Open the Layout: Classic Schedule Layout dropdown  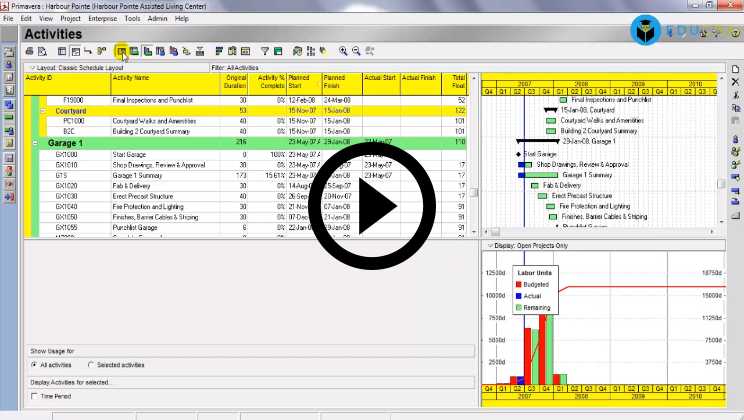[27, 67]
